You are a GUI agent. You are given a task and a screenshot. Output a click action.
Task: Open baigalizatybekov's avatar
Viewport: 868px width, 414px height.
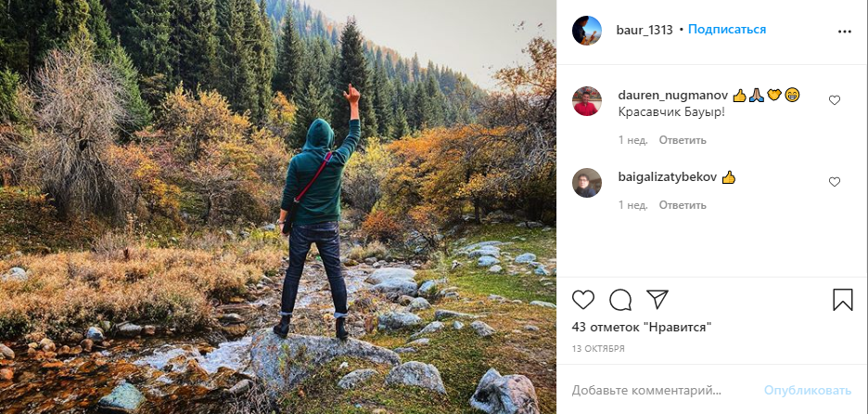click(x=587, y=183)
